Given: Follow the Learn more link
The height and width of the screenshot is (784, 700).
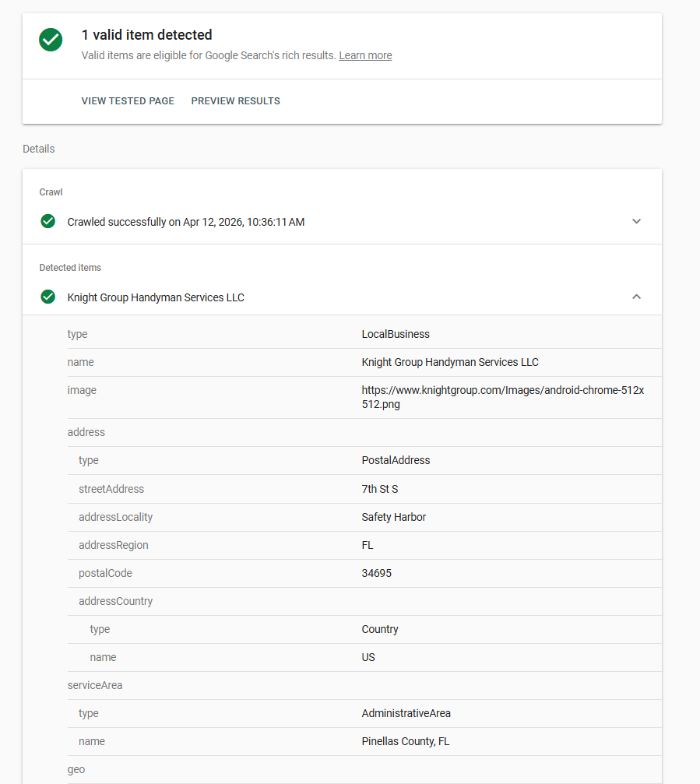Looking at the screenshot, I should [365, 56].
